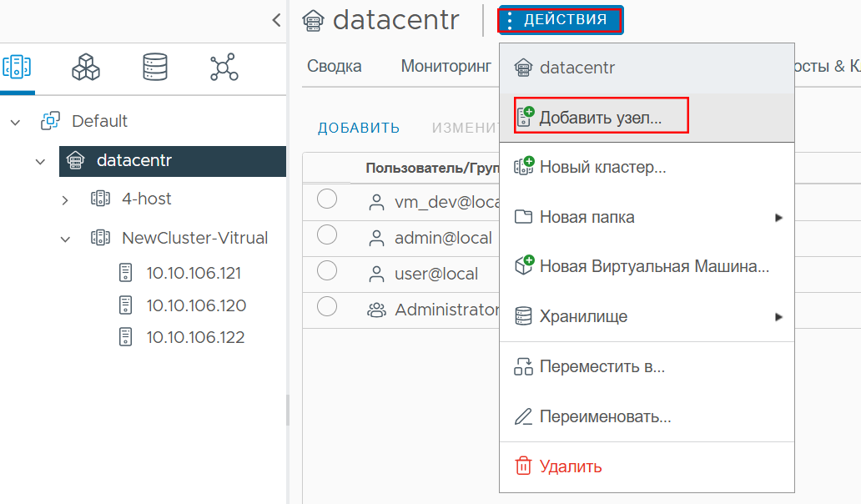Click the datacenter icon in the tree
Screen dimensions: 861x504
point(75,160)
